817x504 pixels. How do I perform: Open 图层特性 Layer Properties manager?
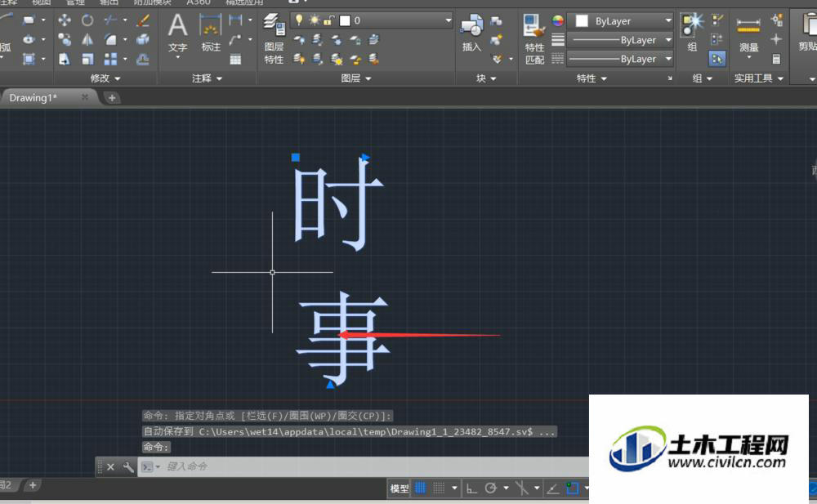pos(274,38)
